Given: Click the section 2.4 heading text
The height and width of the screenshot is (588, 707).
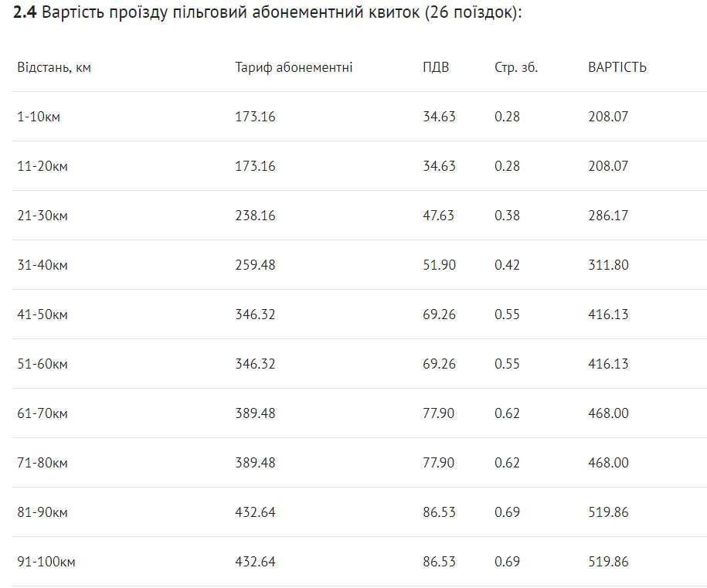Looking at the screenshot, I should pos(267,15).
